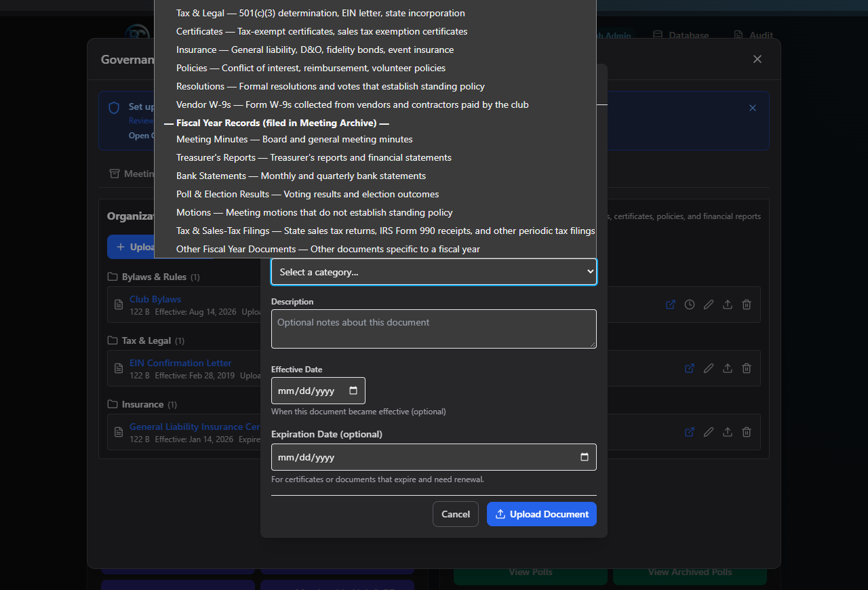Upload new version of EIN Confirmation Letter
The width and height of the screenshot is (868, 590).
[728, 368]
